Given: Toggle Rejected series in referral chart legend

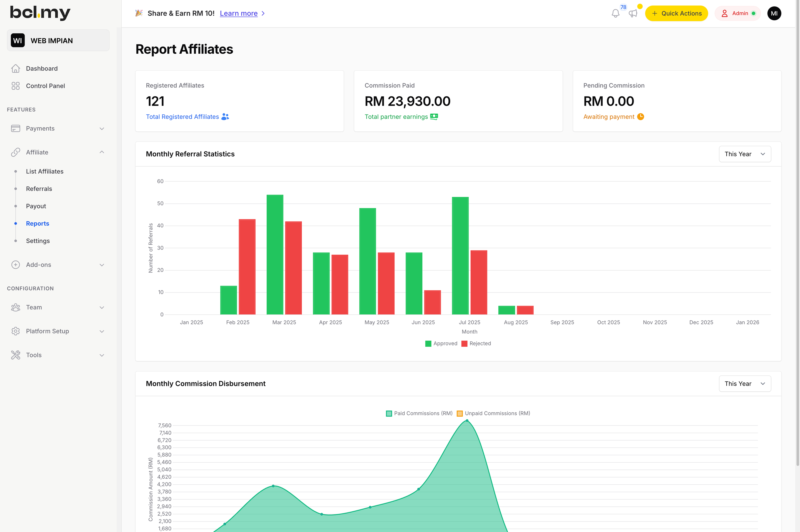Looking at the screenshot, I should (476, 343).
